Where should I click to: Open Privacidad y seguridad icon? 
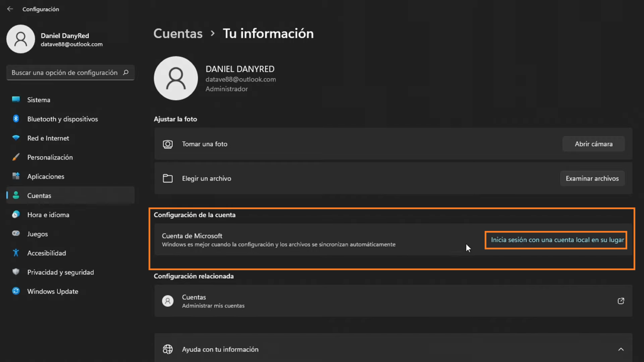tap(16, 272)
